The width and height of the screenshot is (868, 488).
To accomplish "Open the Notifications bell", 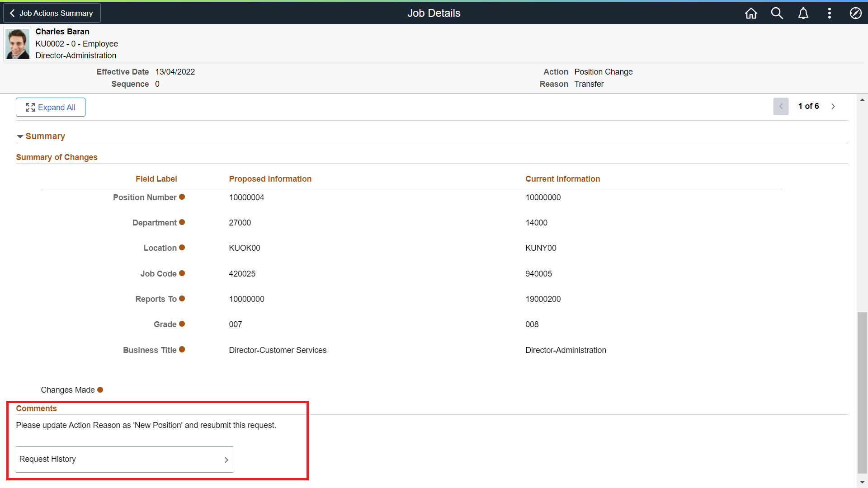I will pos(803,13).
